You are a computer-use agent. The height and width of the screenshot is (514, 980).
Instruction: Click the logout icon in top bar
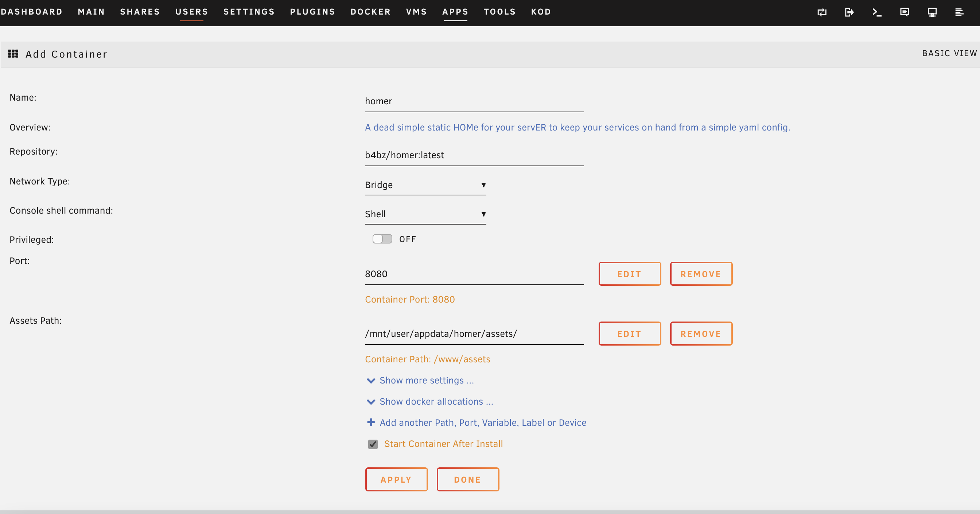pyautogui.click(x=849, y=12)
